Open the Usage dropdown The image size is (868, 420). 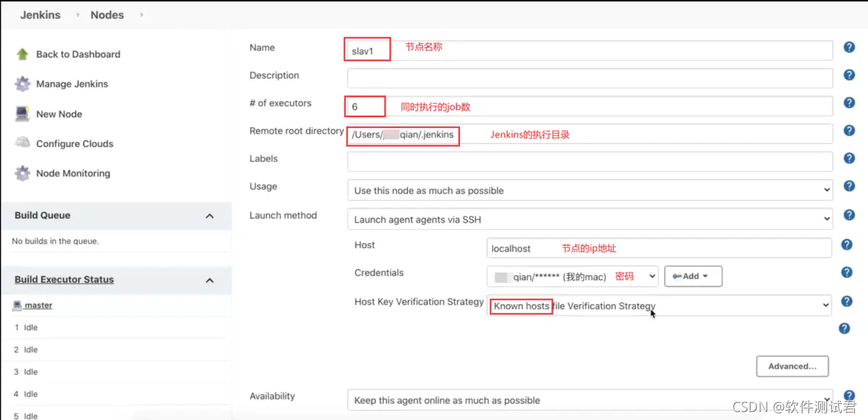click(x=590, y=191)
